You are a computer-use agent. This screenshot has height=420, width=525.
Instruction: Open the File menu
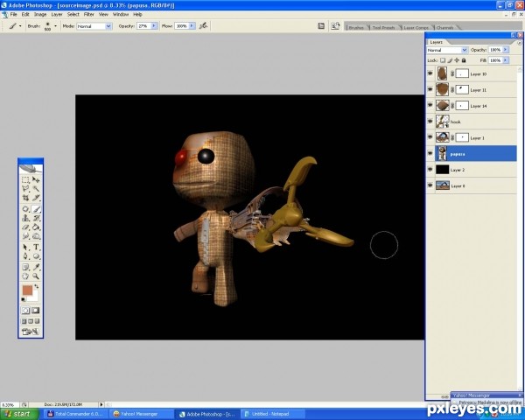13,14
